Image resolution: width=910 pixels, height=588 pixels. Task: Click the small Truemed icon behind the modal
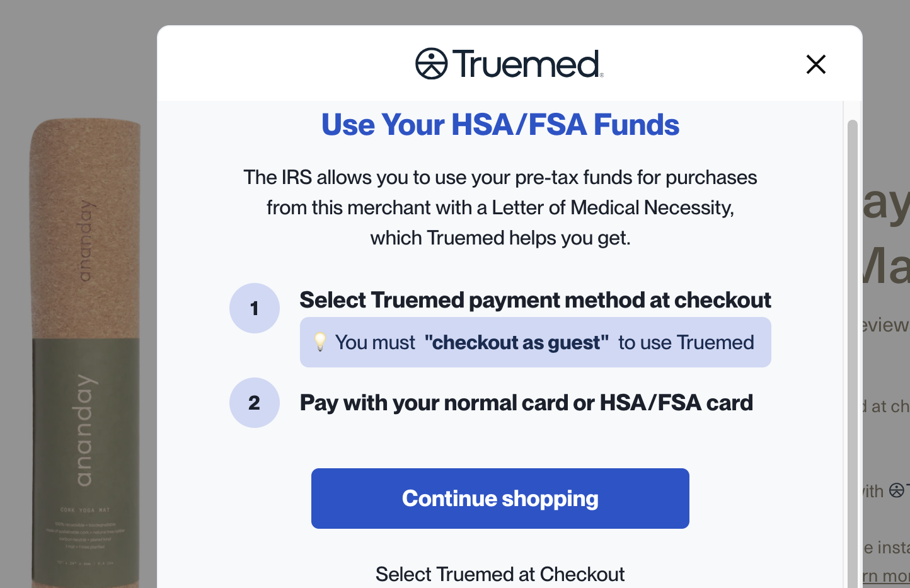897,490
